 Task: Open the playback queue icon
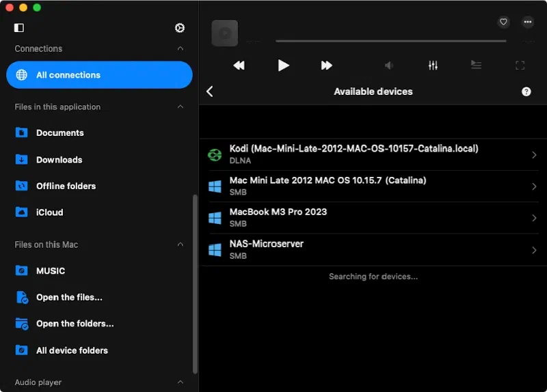tap(476, 66)
